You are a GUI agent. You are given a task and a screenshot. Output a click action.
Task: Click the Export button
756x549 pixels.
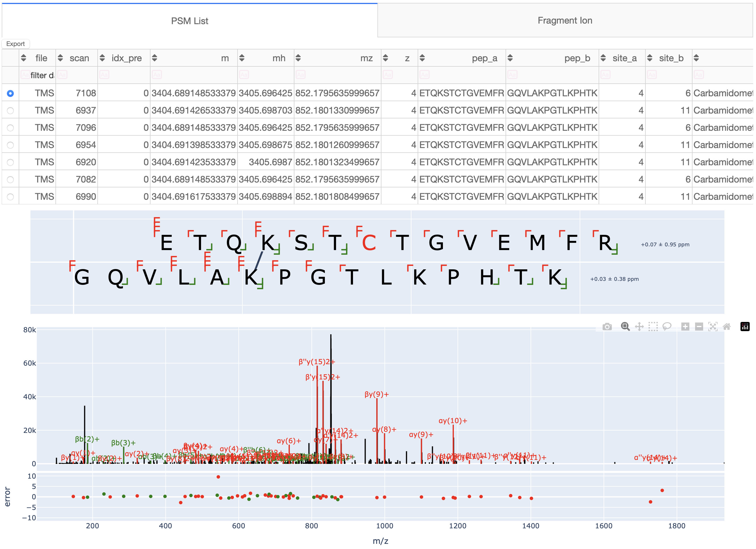click(15, 44)
